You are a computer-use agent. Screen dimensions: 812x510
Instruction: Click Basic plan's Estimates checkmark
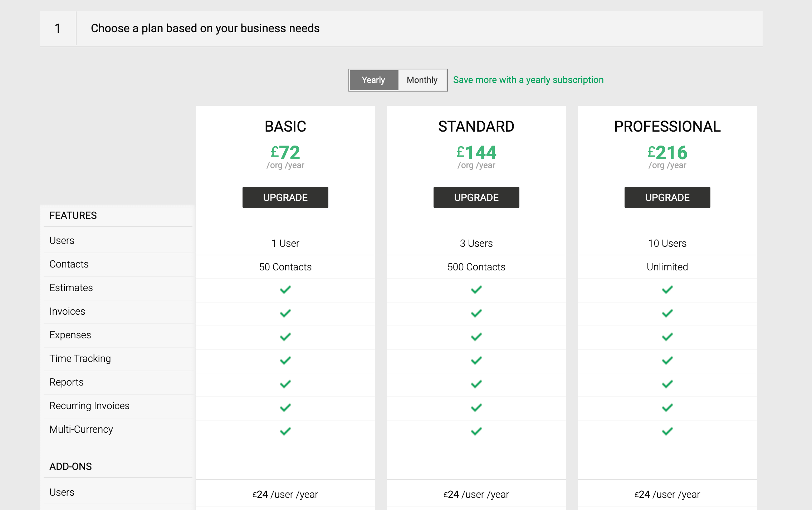coord(285,290)
